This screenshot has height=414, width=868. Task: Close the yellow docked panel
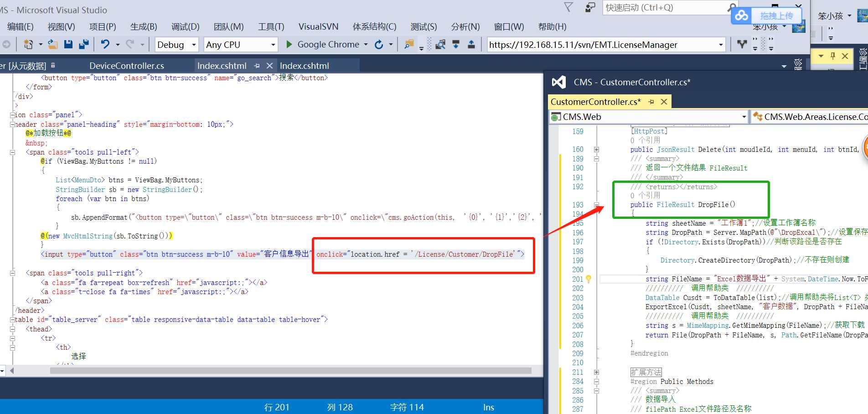click(x=845, y=56)
